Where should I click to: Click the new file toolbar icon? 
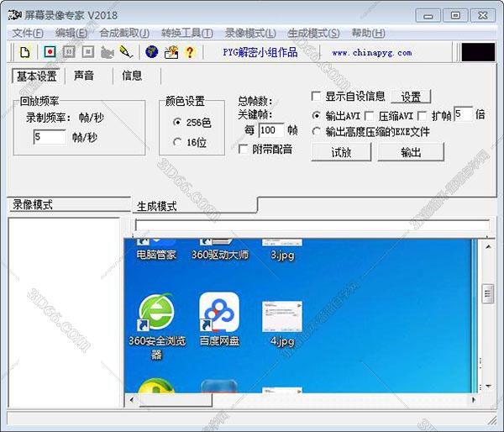click(24, 52)
